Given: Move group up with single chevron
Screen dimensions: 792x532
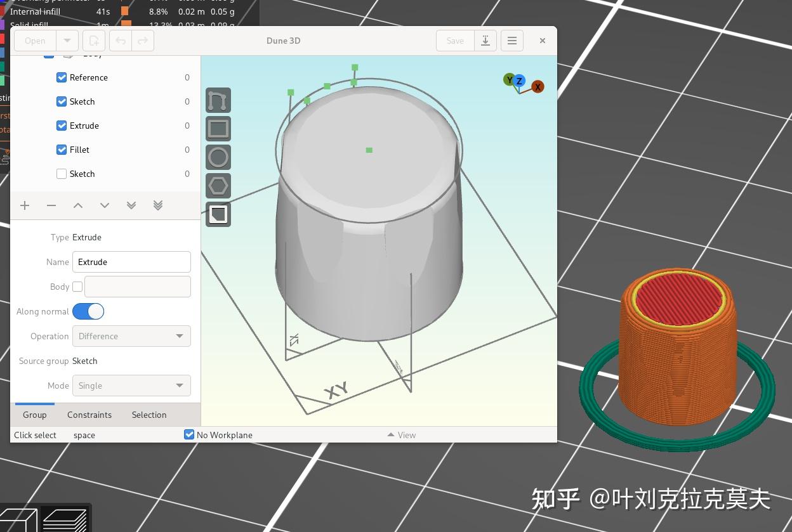Looking at the screenshot, I should (78, 205).
